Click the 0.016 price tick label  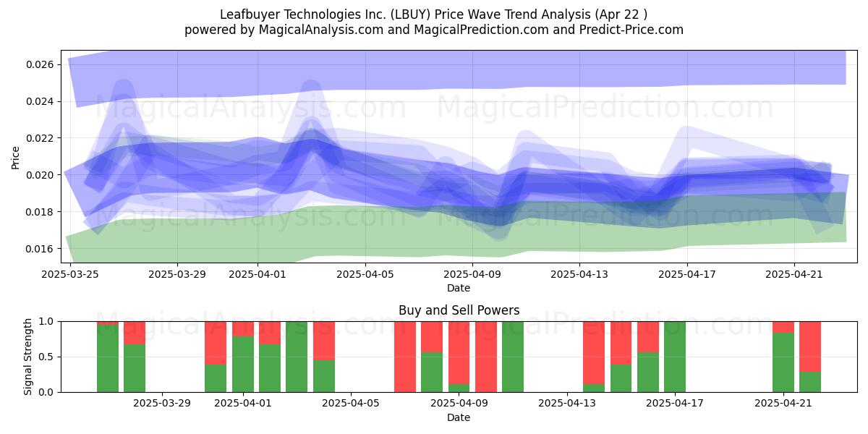(x=40, y=249)
